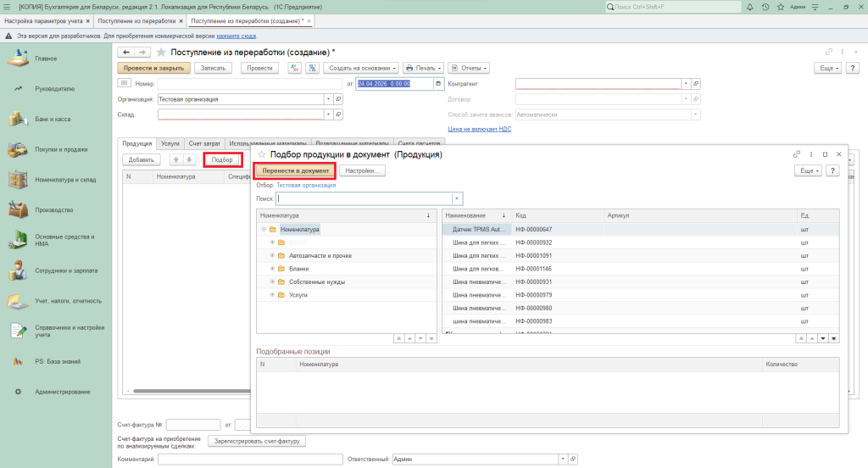Clear the Поиск field with x button
The image size is (868, 468).
click(x=457, y=198)
